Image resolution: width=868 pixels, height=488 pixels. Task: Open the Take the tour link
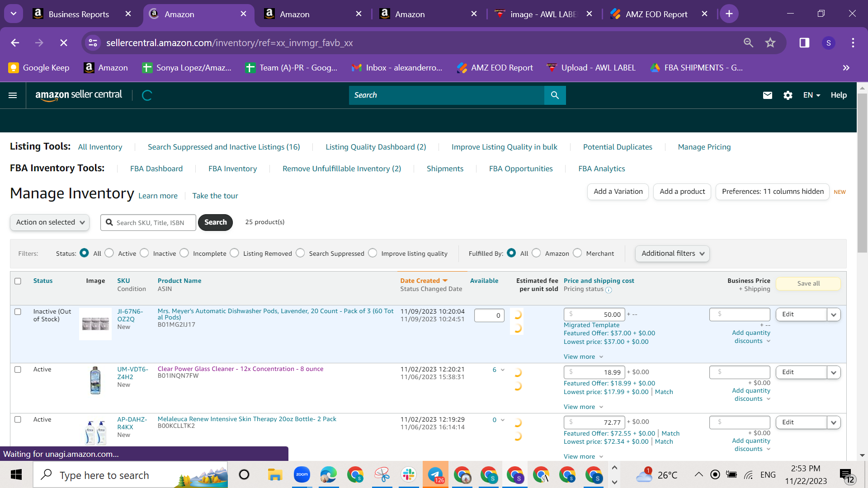point(215,196)
